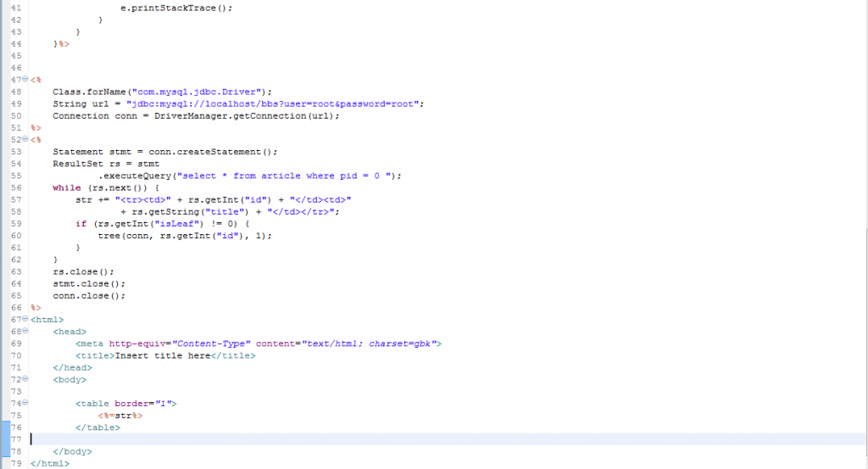Click "stmt.close();" on line 64
This screenshot has width=868, height=469.
tap(88, 284)
